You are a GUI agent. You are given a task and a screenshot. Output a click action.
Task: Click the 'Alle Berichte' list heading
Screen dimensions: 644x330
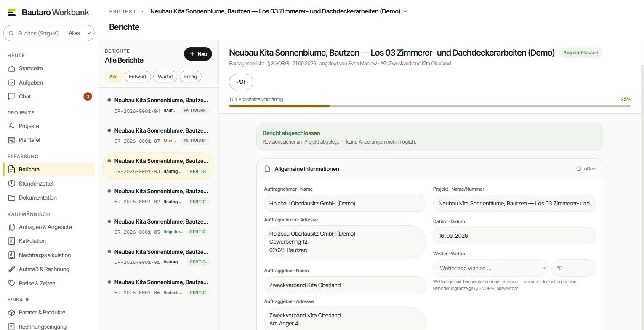click(124, 60)
